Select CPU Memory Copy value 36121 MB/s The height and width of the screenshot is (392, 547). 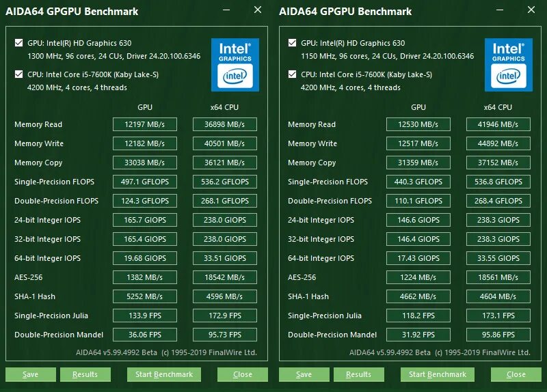pos(225,163)
